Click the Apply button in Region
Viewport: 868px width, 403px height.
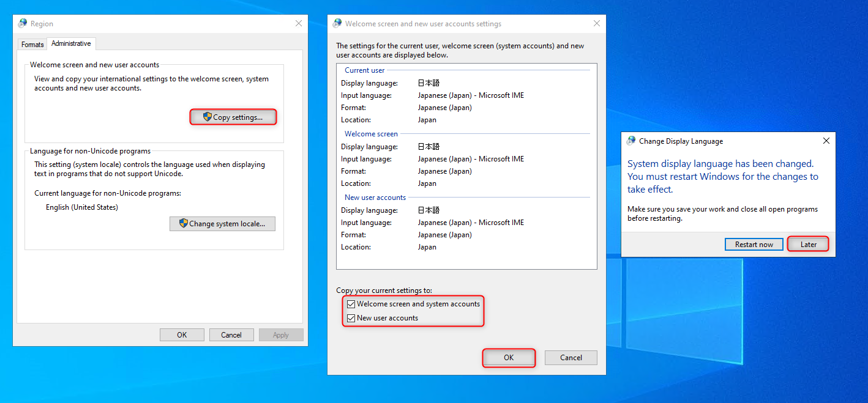pyautogui.click(x=281, y=335)
